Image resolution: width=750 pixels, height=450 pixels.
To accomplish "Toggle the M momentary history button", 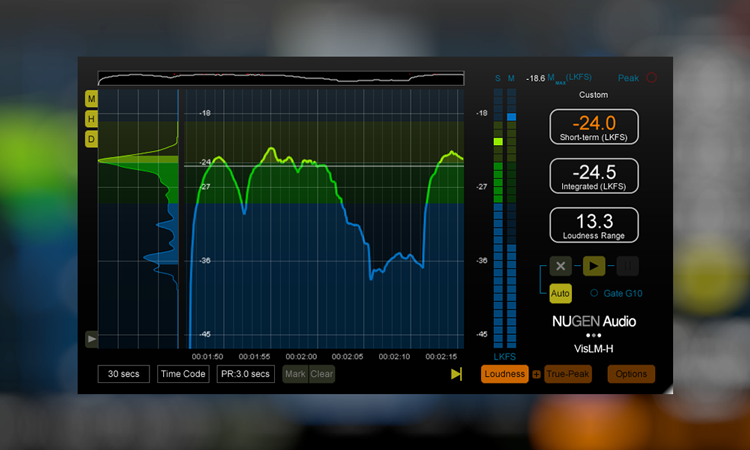I will pyautogui.click(x=91, y=99).
